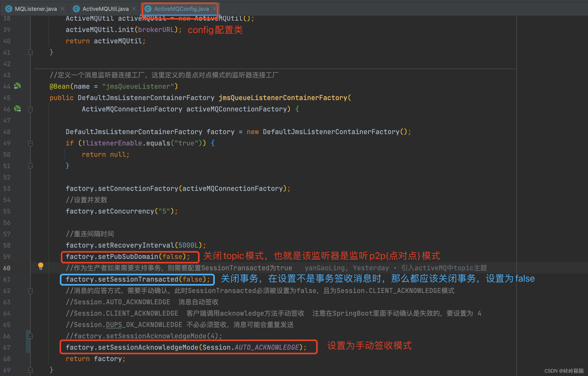Click the Java class icon on MQListener.java tab
This screenshot has width=588, height=376.
tap(9, 9)
